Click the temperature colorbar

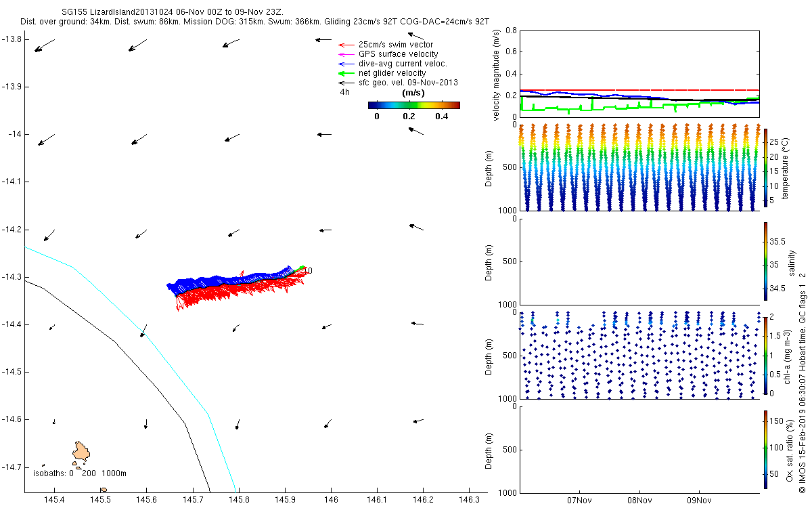coord(765,167)
